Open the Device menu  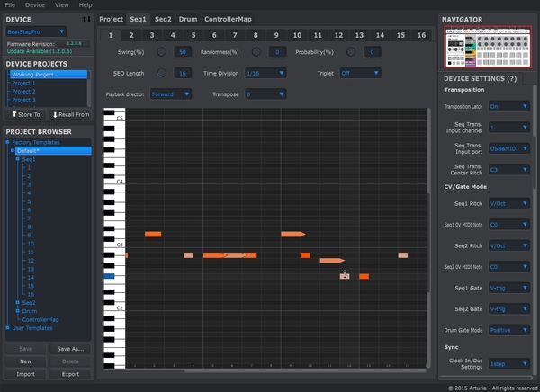tap(35, 4)
